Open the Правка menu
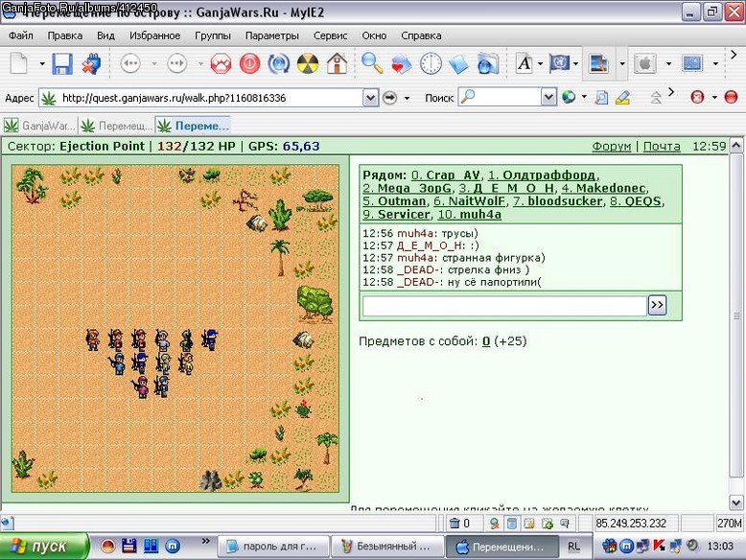Screen dimensions: 746x560 [64, 35]
